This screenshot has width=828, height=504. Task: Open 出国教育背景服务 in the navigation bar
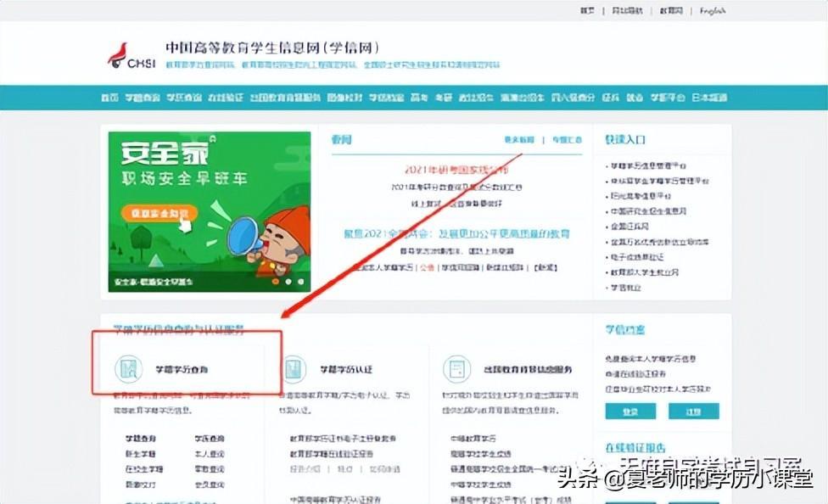tap(285, 98)
